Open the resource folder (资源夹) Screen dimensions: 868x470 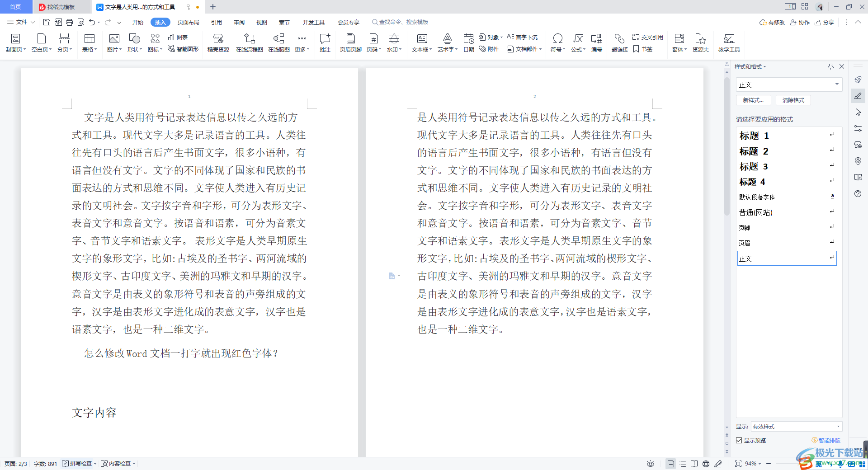coord(701,43)
